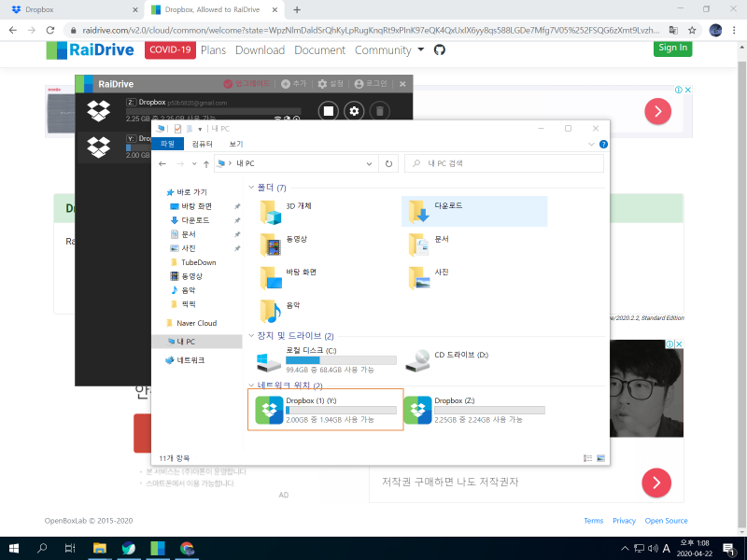Stop the Dropbox Z: drive mount
This screenshot has height=560, width=747.
pyautogui.click(x=329, y=111)
